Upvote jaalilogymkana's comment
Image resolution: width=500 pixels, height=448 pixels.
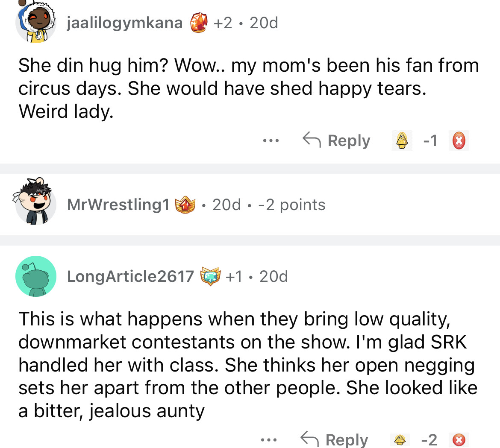[x=401, y=141]
